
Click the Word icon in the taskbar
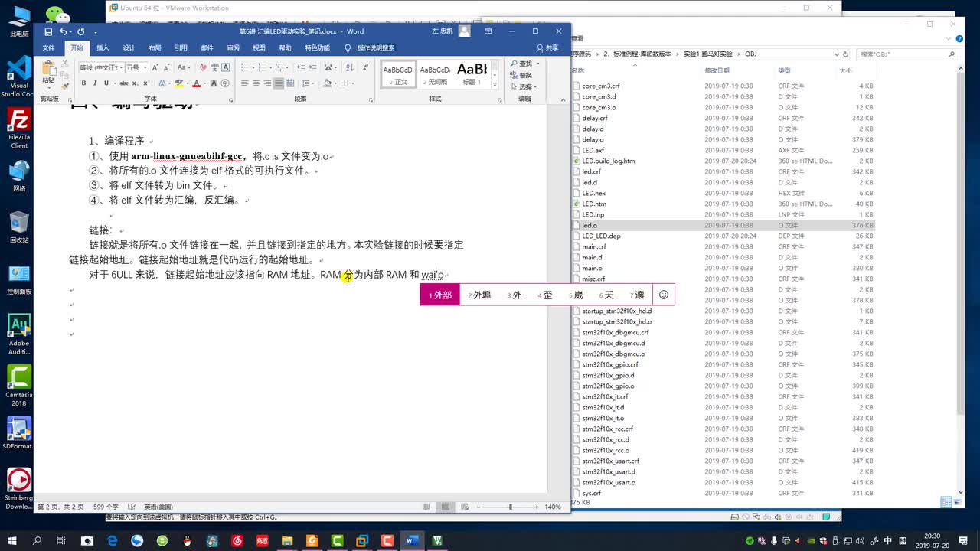(412, 540)
